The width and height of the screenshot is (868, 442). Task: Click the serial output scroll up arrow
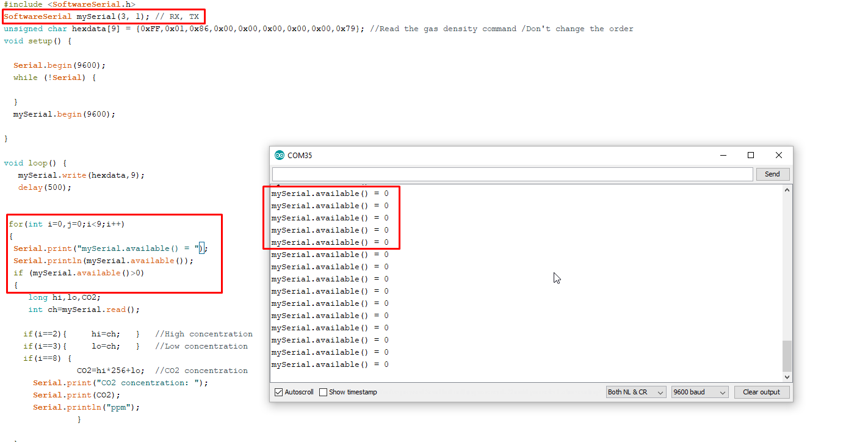click(x=787, y=190)
